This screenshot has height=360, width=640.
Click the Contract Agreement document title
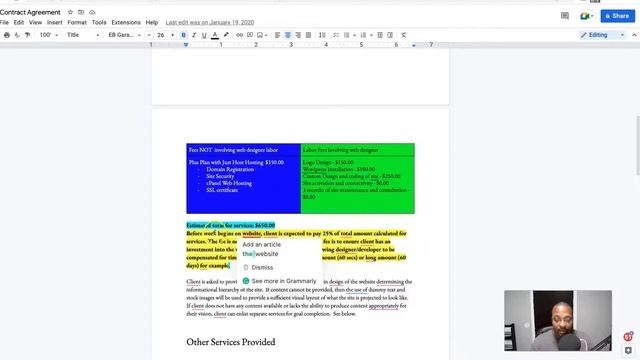(30, 12)
